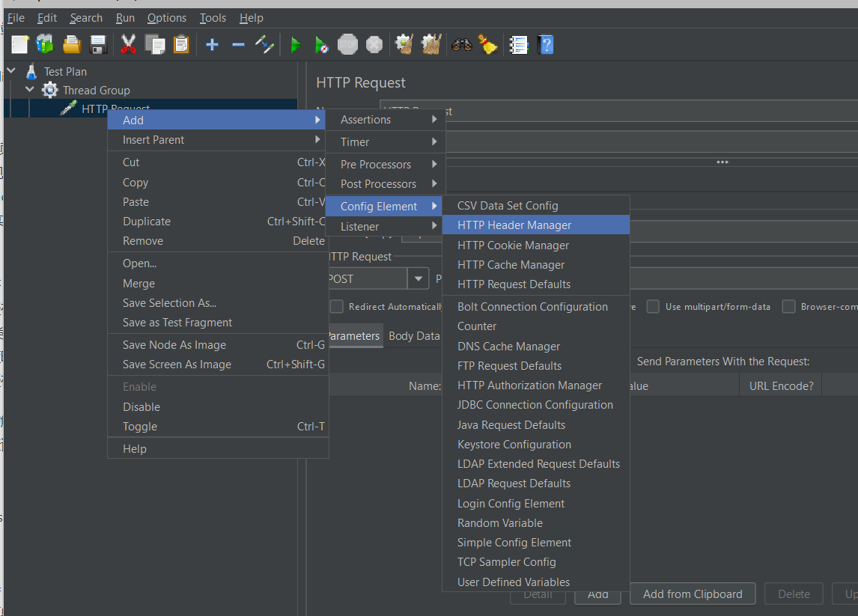Expand the Post Processors submenu
858x616 pixels.
(x=386, y=184)
